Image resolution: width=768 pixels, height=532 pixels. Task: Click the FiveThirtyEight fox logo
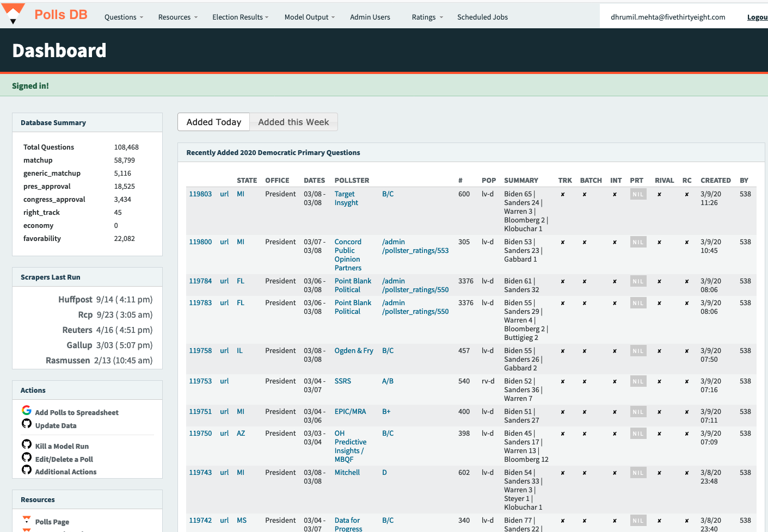click(13, 14)
